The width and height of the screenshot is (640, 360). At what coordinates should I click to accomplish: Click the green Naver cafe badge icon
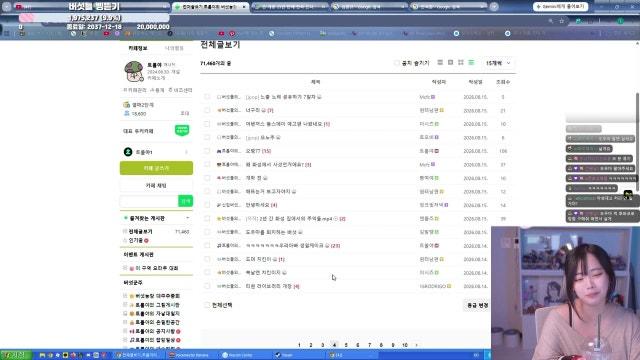click(182, 131)
